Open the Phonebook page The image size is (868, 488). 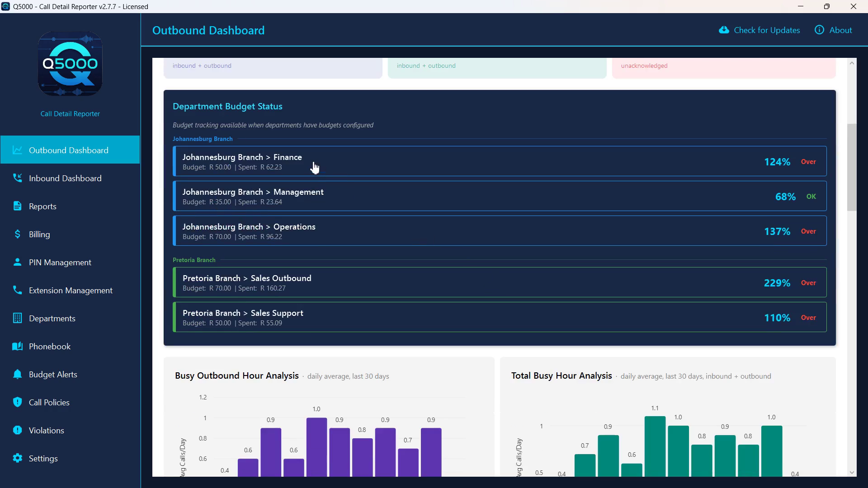coord(70,346)
